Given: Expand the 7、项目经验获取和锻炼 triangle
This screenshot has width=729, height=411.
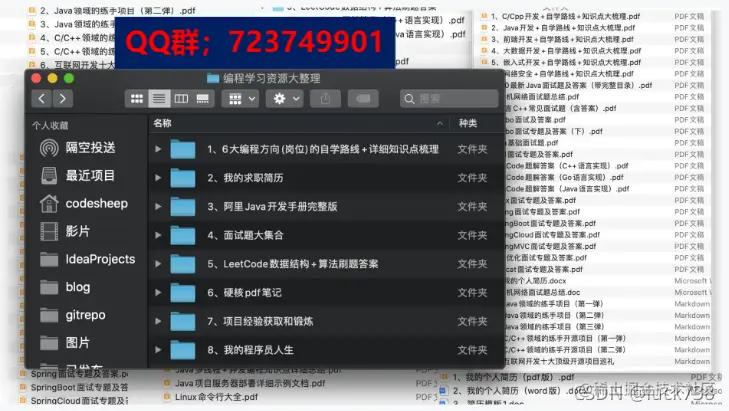Looking at the screenshot, I should point(158,321).
